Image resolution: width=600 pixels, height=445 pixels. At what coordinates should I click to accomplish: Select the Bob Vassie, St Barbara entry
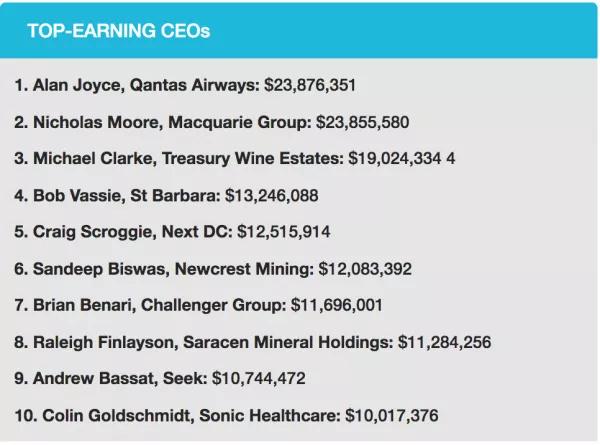tap(122, 195)
